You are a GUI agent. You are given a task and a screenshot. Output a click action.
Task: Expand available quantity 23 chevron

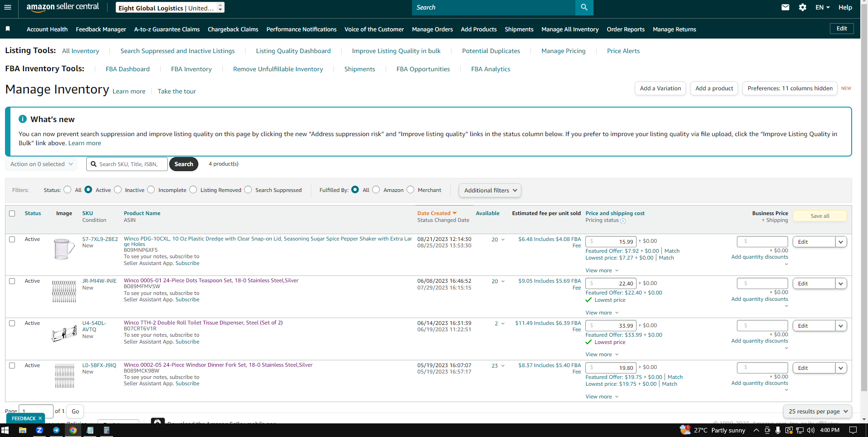[x=503, y=366]
